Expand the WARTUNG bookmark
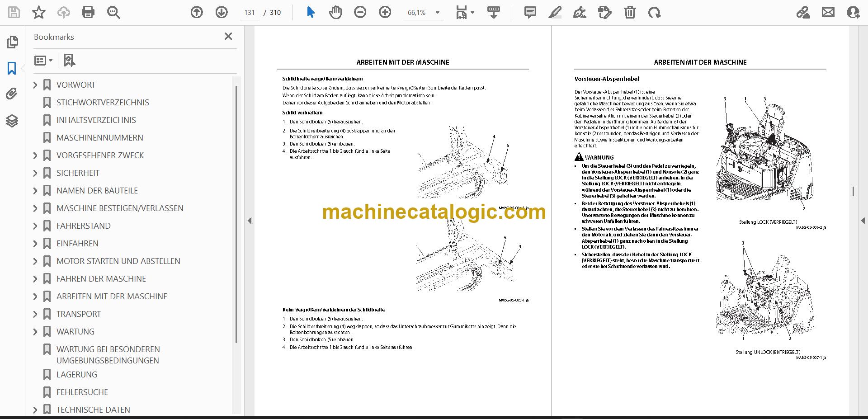Image resolution: width=868 pixels, height=419 pixels. pos(35,332)
